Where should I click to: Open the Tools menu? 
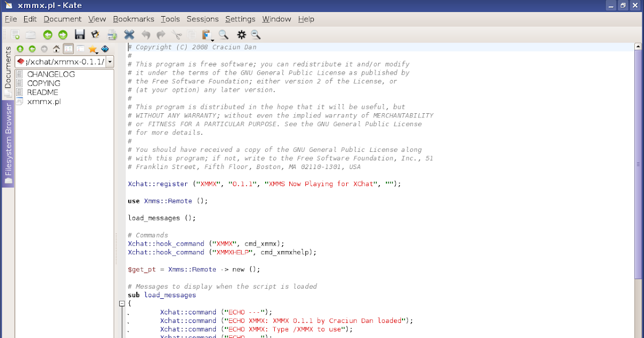tap(170, 19)
